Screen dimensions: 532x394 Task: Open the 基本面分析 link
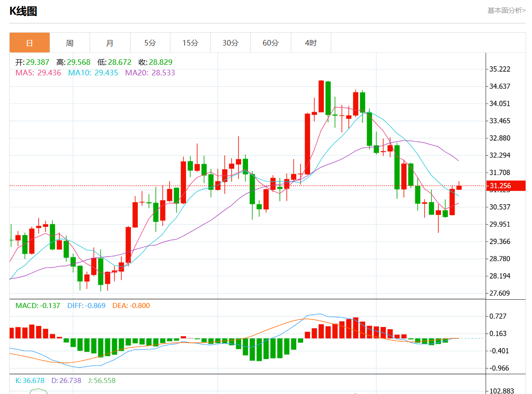tap(506, 10)
